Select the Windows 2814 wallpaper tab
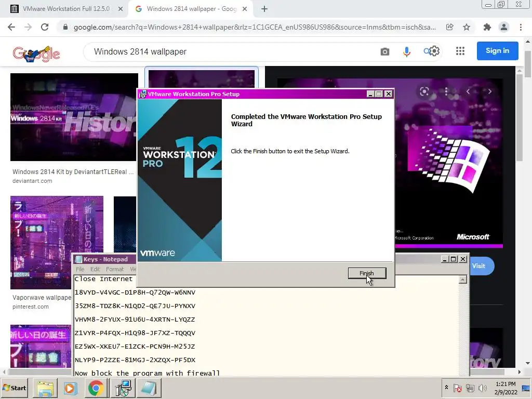The image size is (532, 399). click(x=192, y=9)
